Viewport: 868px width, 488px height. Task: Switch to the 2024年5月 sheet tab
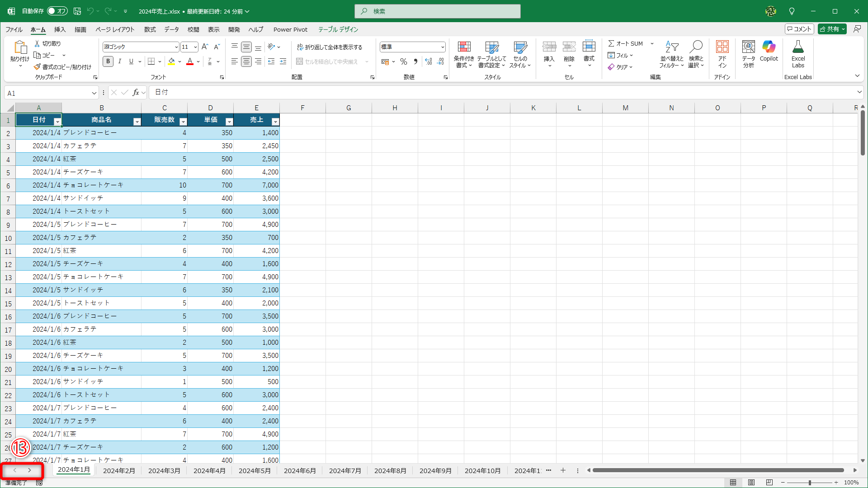255,470
